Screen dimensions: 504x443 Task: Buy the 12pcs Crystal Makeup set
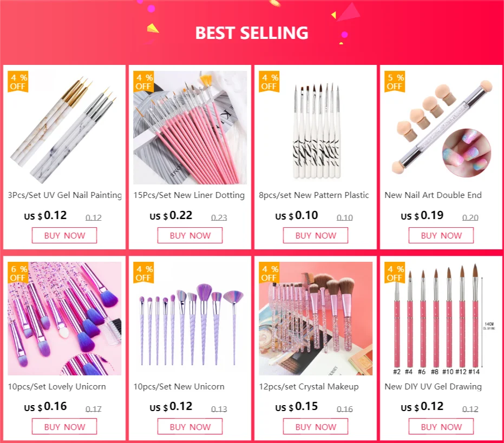coord(316,427)
